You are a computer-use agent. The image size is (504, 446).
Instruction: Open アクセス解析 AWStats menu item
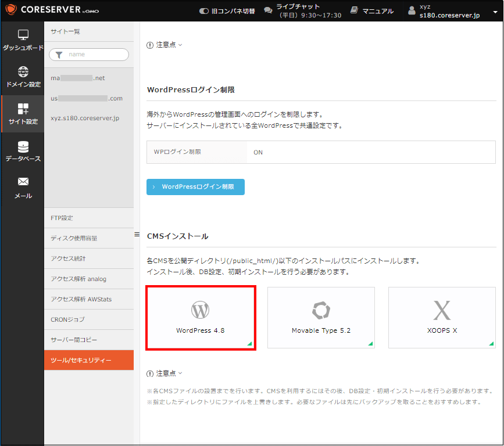[89, 299]
